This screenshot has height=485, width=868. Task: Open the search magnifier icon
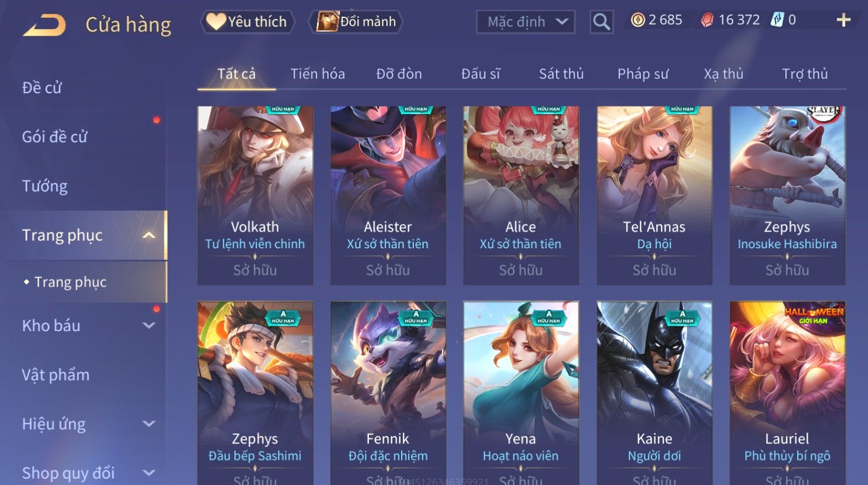coord(601,22)
